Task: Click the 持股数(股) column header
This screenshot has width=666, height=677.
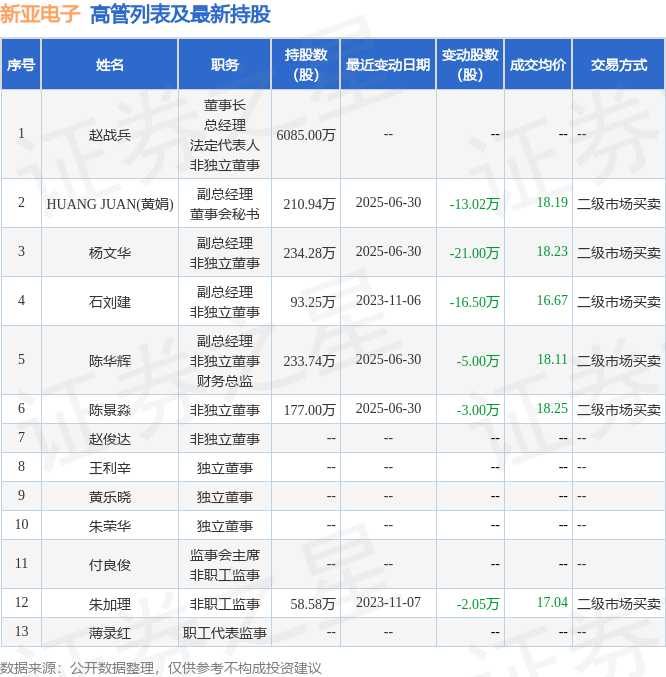Action: pos(306,65)
